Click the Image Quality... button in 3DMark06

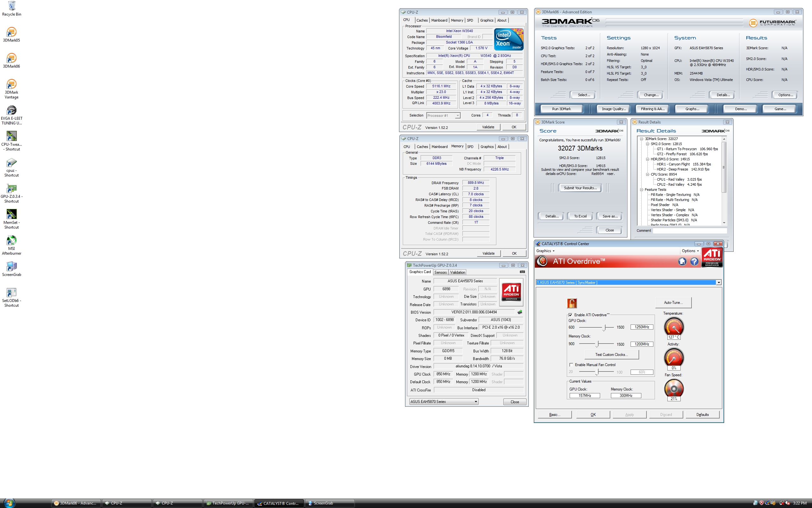[x=614, y=109]
